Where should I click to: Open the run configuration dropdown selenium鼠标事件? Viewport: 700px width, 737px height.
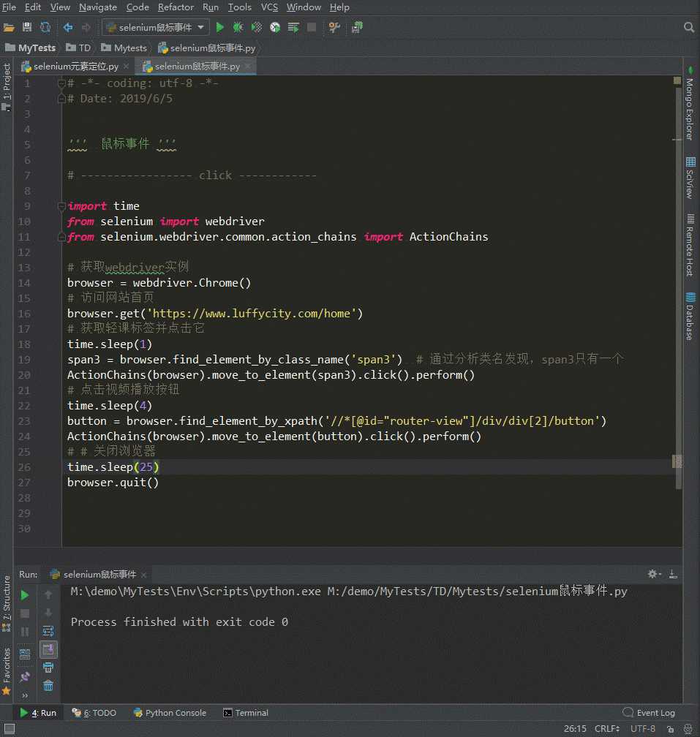pyautogui.click(x=155, y=27)
